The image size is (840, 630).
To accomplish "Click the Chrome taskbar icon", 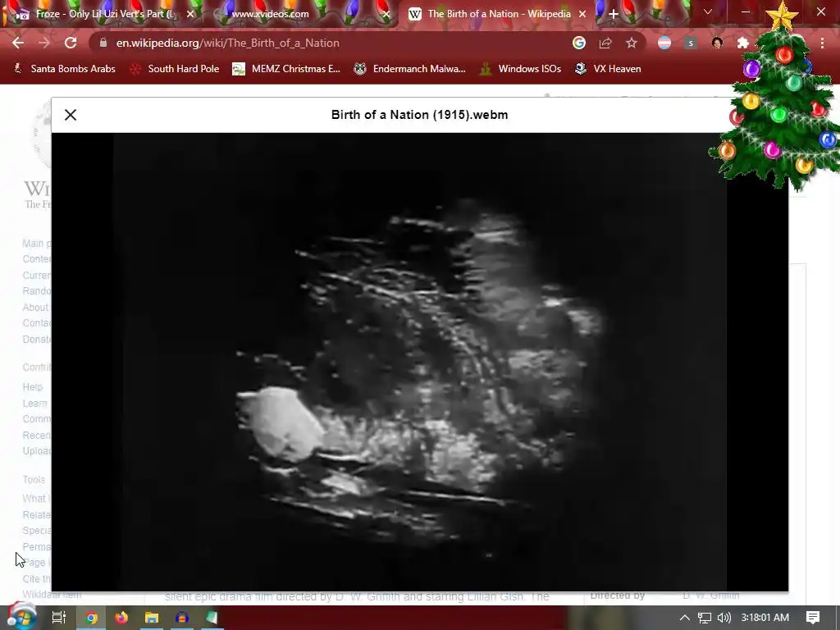I will pos(91,618).
